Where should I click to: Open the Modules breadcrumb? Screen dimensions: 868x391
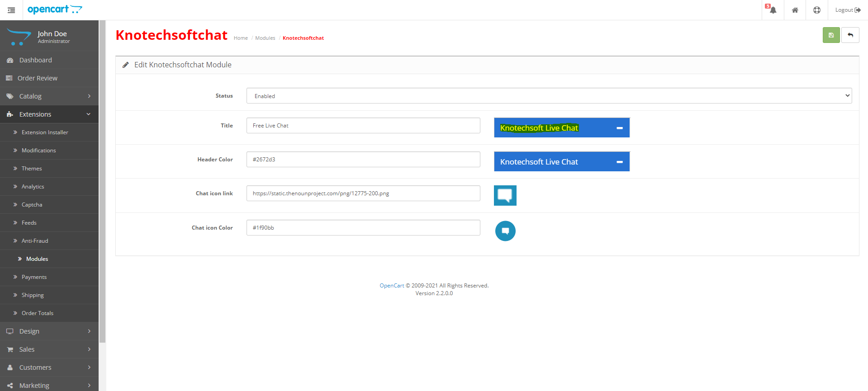coord(265,38)
